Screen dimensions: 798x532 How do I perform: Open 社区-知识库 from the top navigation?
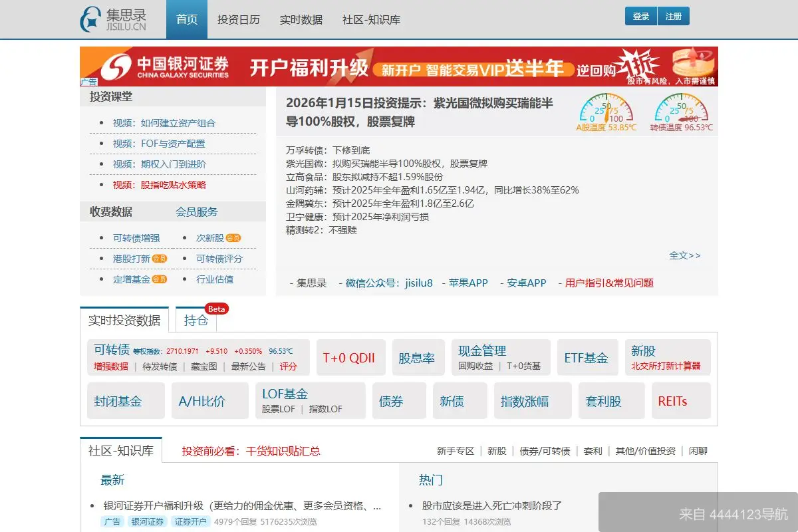(x=370, y=19)
